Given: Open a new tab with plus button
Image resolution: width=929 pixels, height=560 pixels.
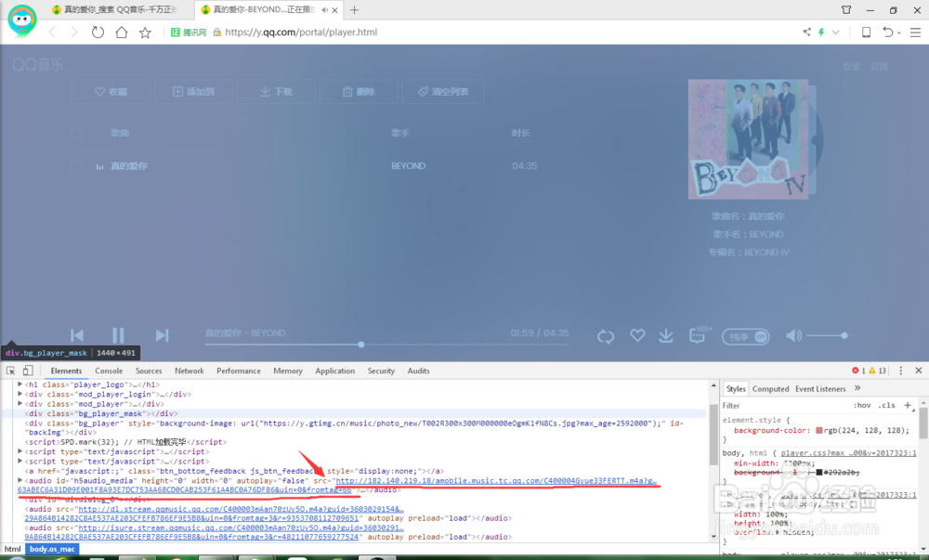Looking at the screenshot, I should coord(354,9).
